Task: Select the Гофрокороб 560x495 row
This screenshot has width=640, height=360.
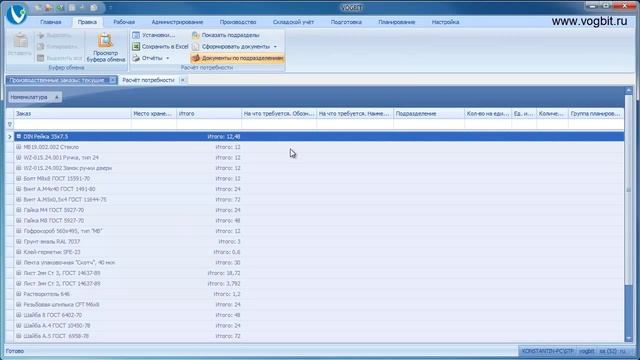Action: [x=319, y=231]
